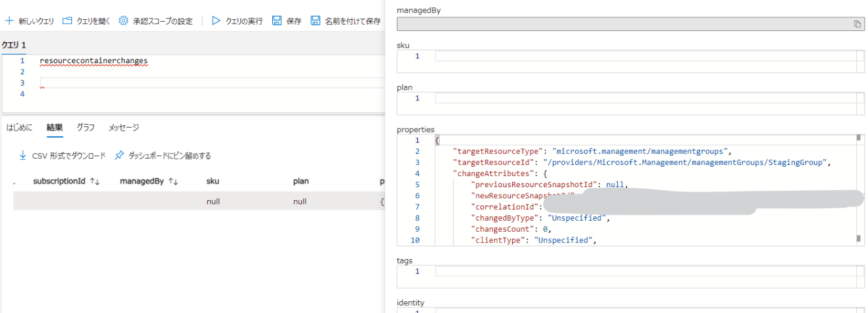Click the properties editor vertical scrollbar
Image resolution: width=868 pixels, height=313 pixels.
coord(859,189)
